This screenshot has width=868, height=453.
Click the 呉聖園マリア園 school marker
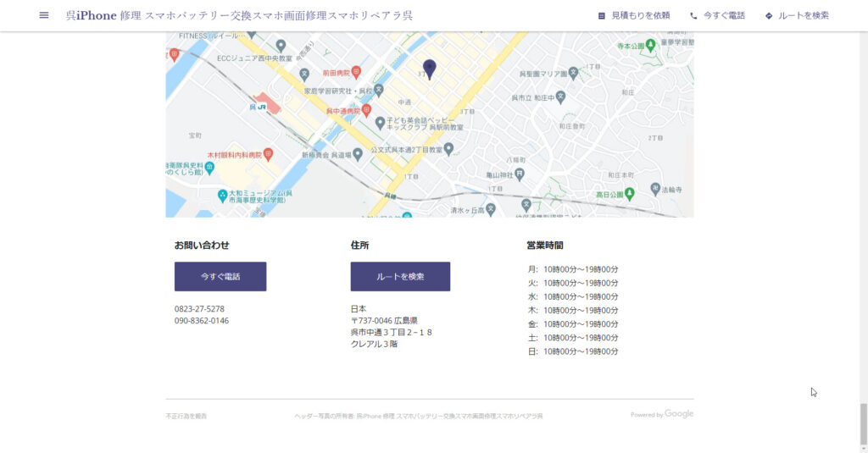pos(574,73)
